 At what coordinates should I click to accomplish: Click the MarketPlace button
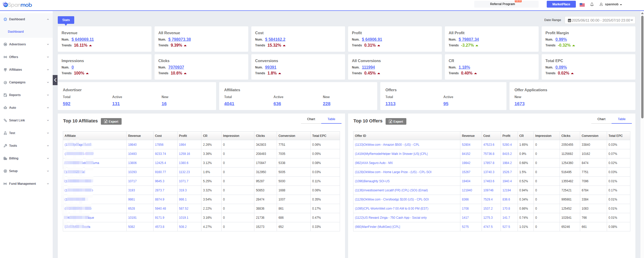(561, 4)
